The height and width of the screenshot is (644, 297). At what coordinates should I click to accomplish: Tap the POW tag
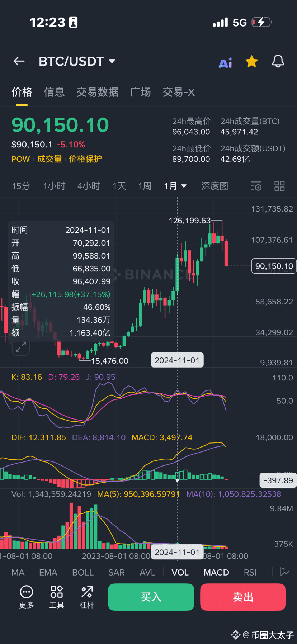(x=20, y=159)
